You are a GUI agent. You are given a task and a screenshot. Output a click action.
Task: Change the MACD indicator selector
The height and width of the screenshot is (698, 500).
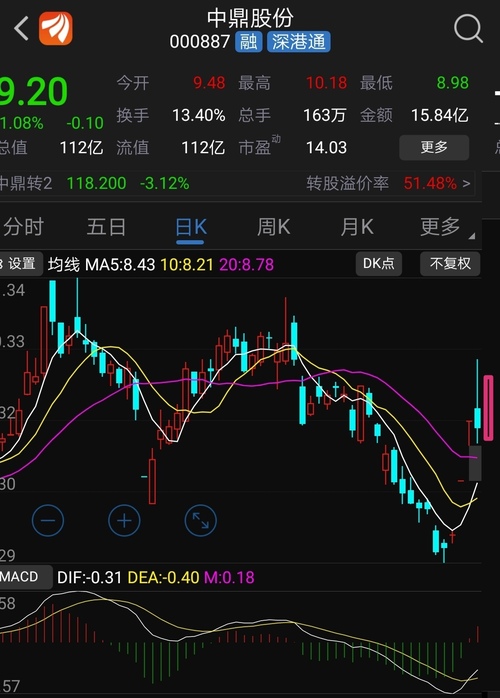[26, 577]
